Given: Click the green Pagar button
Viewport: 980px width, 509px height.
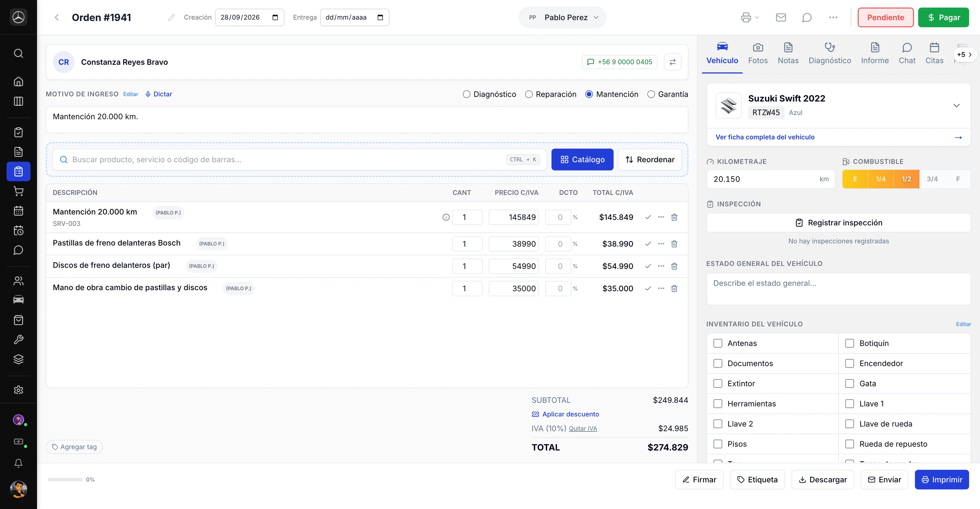Looking at the screenshot, I should click(x=944, y=17).
